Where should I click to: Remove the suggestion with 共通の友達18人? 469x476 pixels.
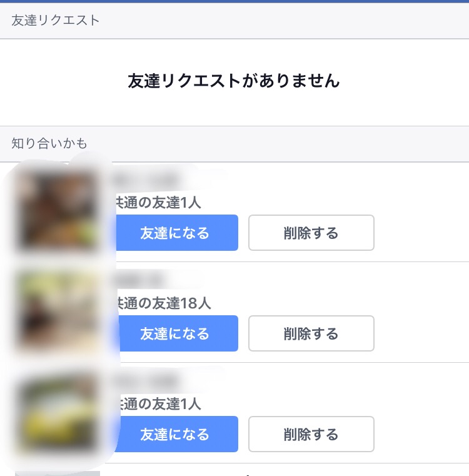pyautogui.click(x=311, y=333)
